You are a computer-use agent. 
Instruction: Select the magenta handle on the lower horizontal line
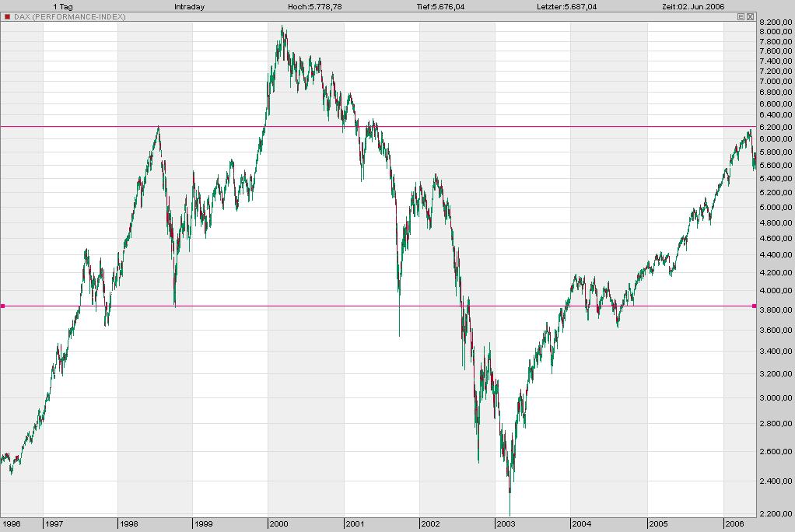click(x=3, y=306)
